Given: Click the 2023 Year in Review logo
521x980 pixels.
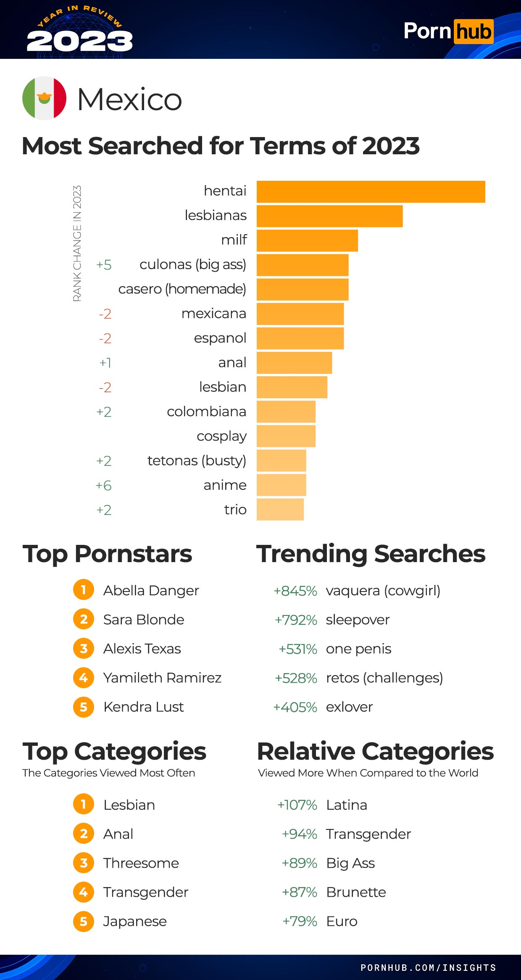Looking at the screenshot, I should [80, 29].
